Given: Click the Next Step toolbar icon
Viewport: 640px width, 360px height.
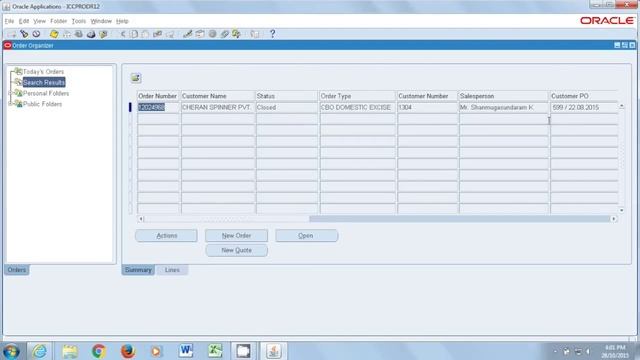Looking at the screenshot, I should [66, 34].
